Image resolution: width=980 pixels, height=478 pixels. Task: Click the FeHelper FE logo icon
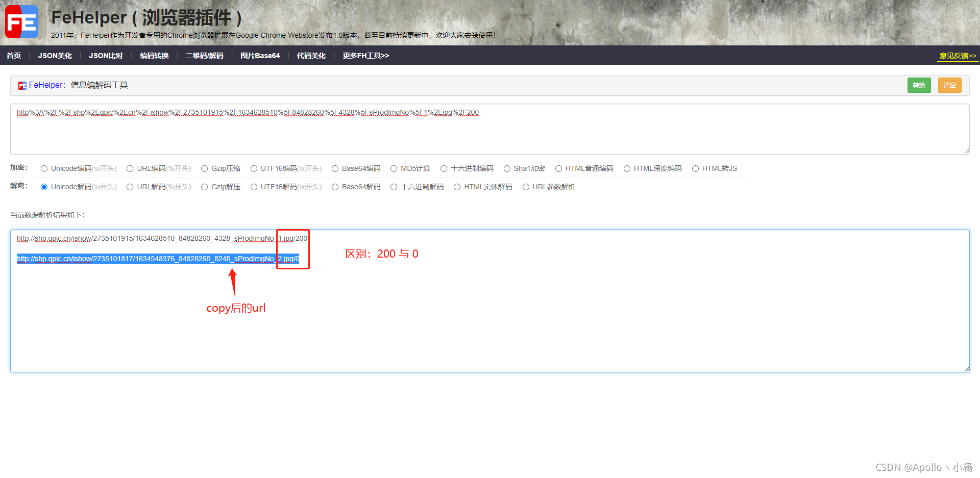coord(22,22)
